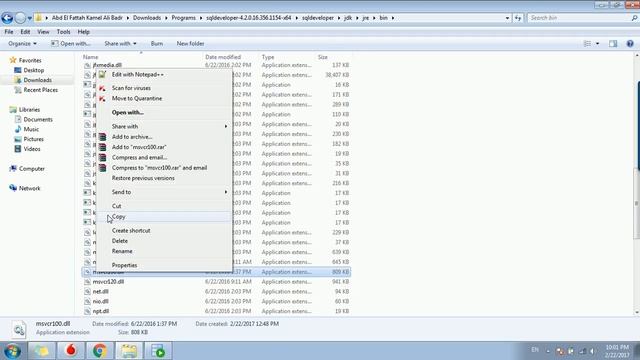The height and width of the screenshot is (360, 640).
Task: Click Programs breadcrumb in address bar
Action: (183, 18)
